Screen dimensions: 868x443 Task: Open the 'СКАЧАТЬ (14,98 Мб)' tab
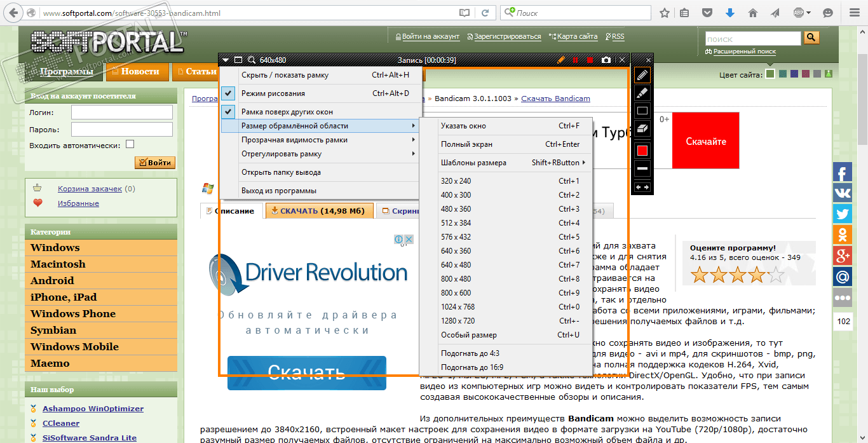coord(320,211)
